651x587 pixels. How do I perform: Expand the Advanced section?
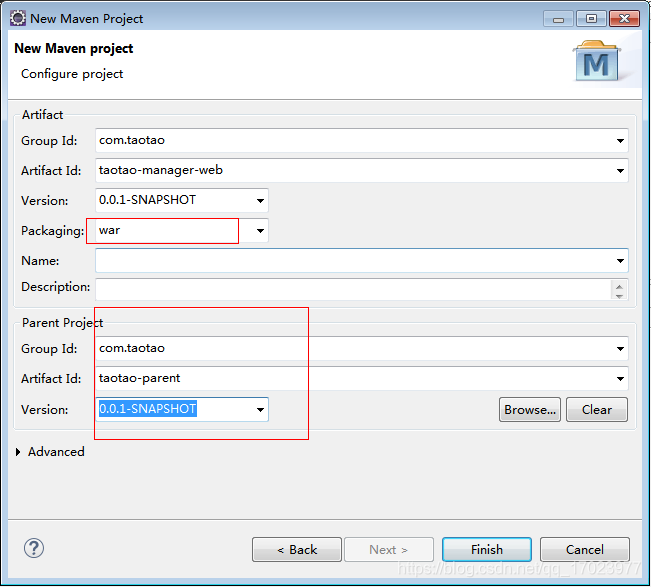(18, 452)
